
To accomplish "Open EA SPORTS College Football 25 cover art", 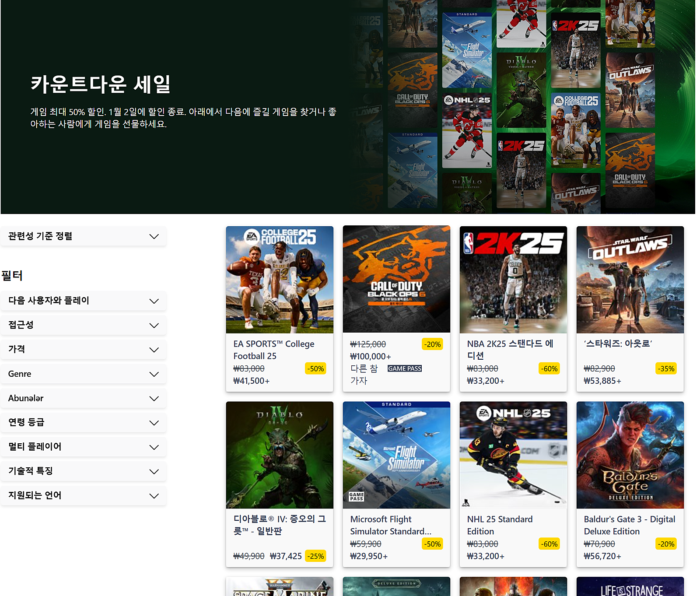I will point(280,280).
